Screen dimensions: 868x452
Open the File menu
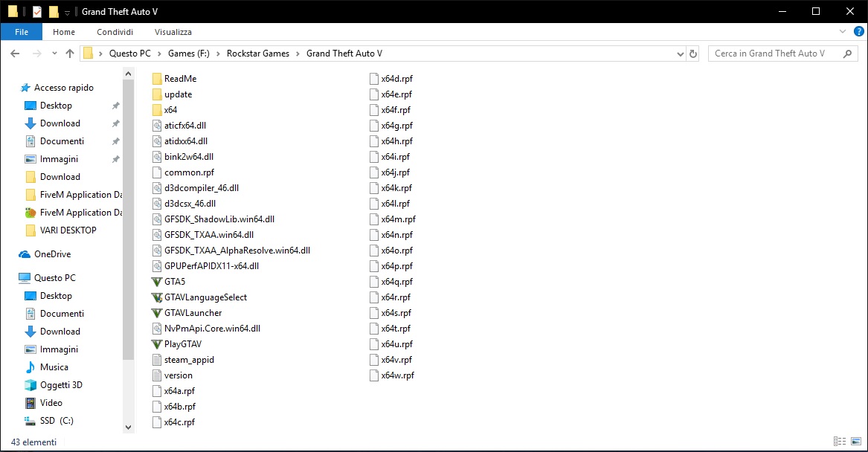point(22,32)
